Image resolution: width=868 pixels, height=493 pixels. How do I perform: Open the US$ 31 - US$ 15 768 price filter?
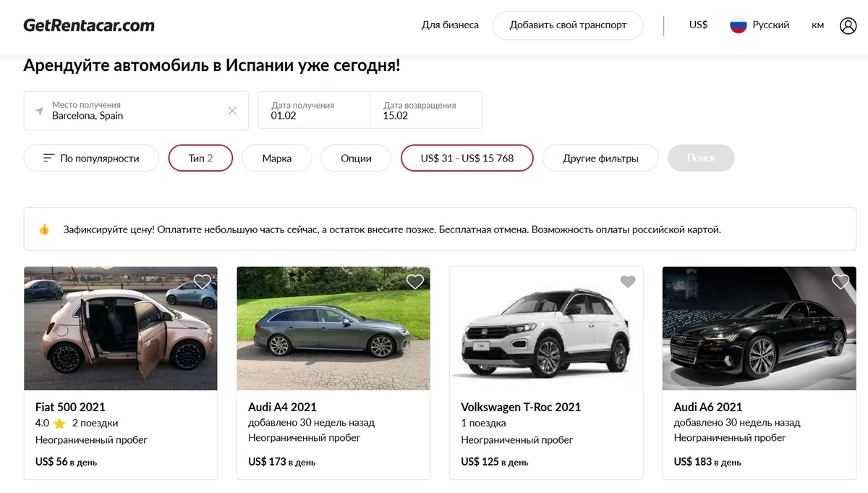pos(467,158)
